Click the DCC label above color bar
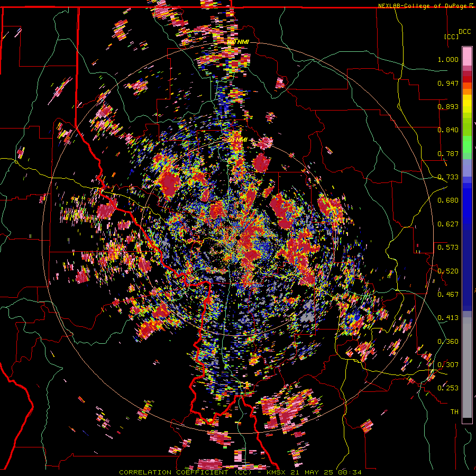Viewport: 476px width, 476px height. [464, 32]
